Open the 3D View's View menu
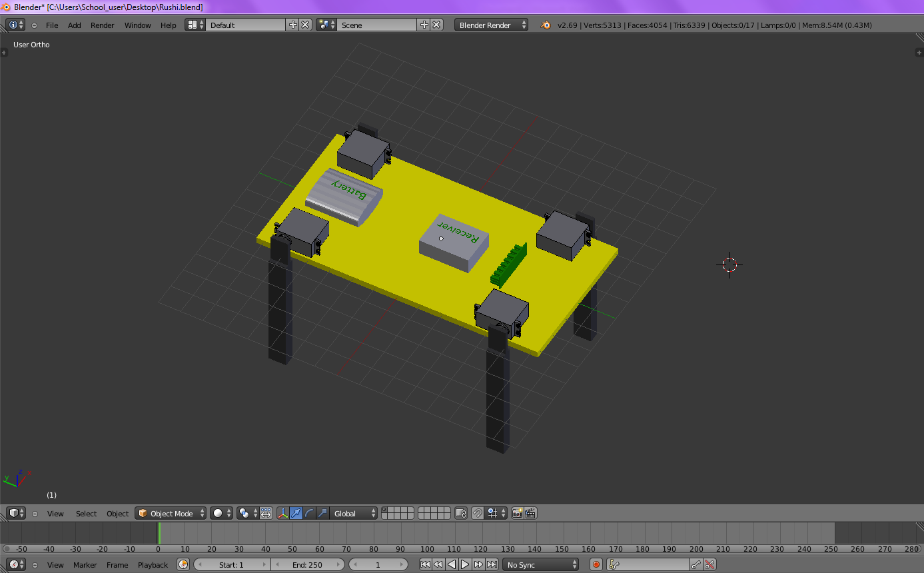The width and height of the screenshot is (924, 573). point(55,514)
